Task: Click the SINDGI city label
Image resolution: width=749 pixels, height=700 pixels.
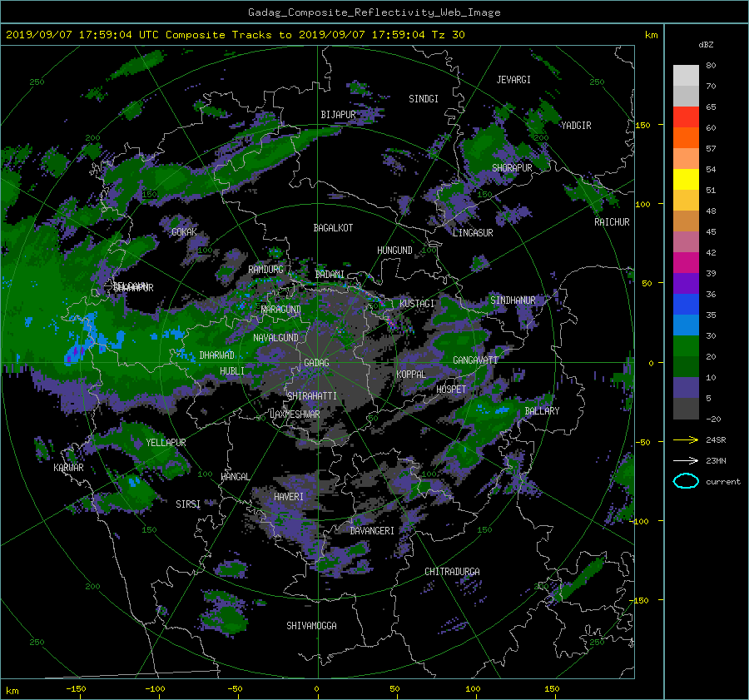Action: pyautogui.click(x=424, y=99)
